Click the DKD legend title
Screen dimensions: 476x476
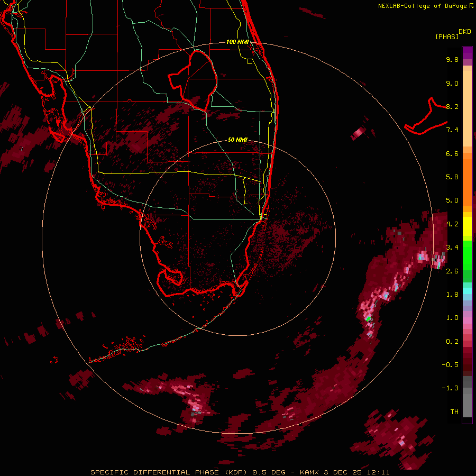465,32
